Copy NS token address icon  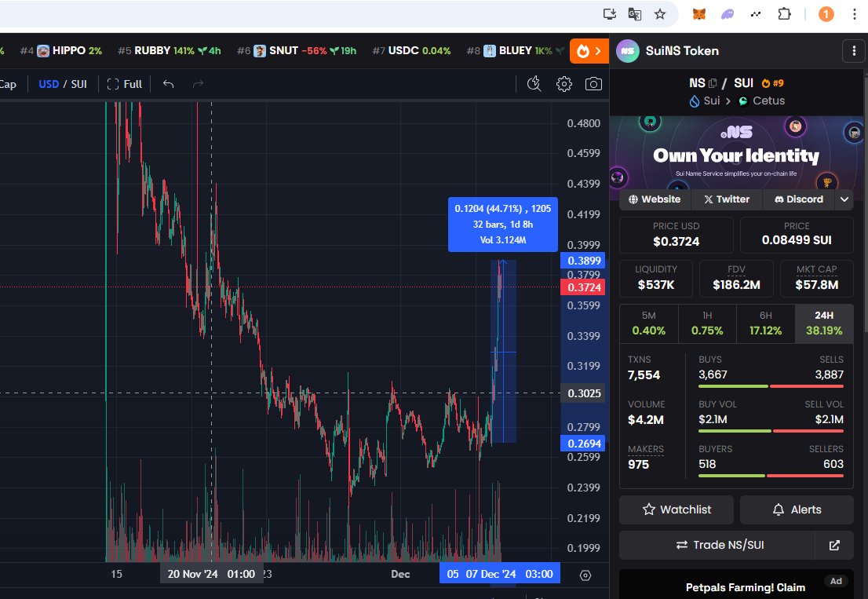[713, 83]
